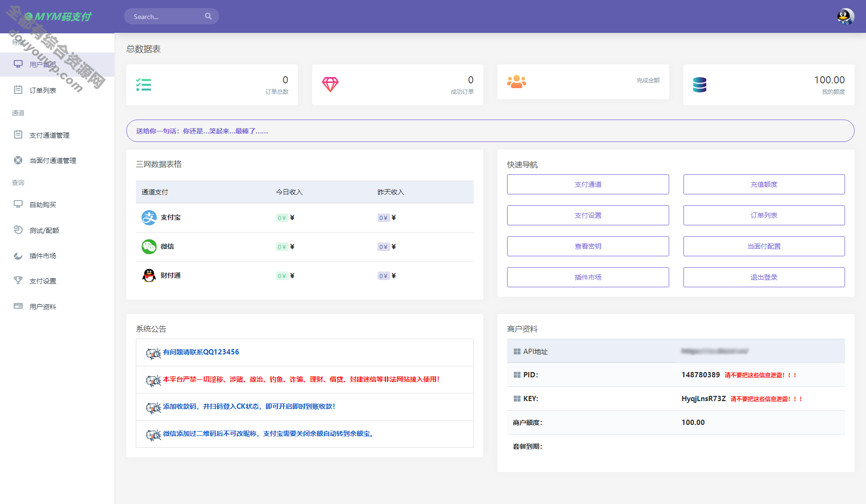
Task: Click the 通道支付 column header
Action: [x=155, y=192]
